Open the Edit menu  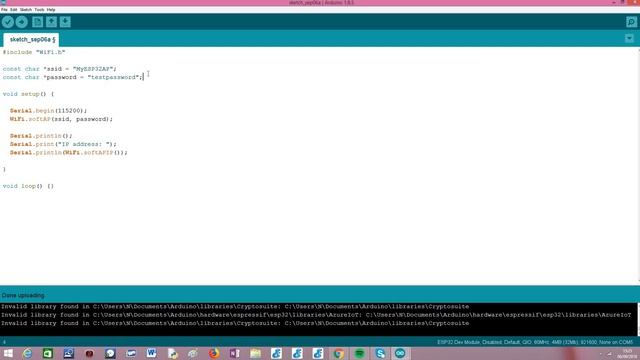click(x=13, y=9)
